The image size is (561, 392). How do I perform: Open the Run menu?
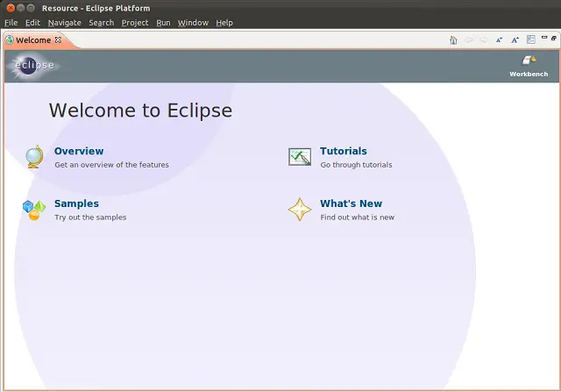click(x=163, y=23)
